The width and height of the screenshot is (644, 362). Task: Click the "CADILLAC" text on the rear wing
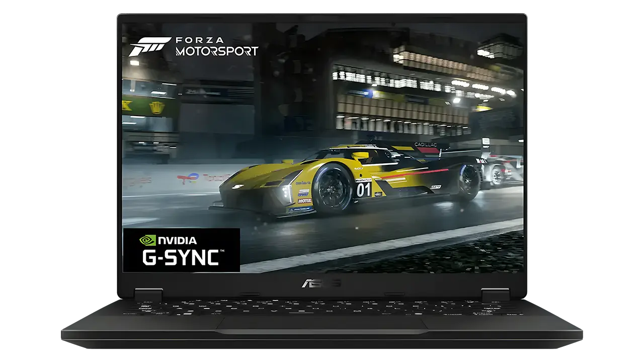426,145
